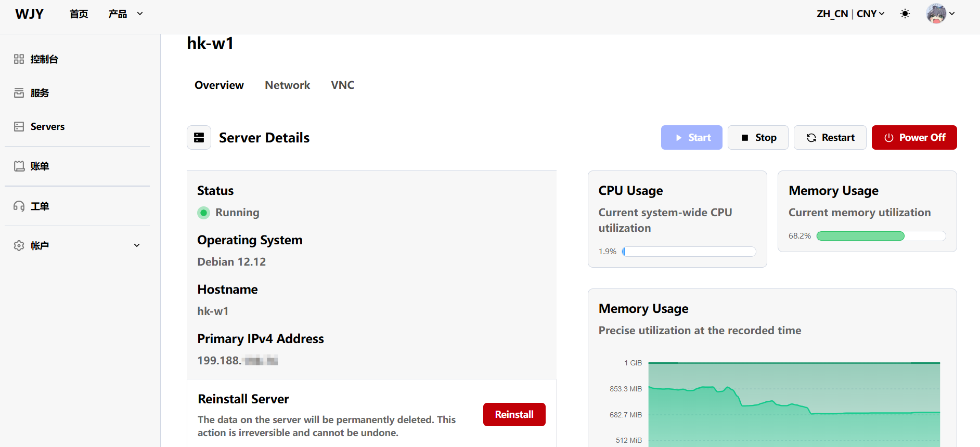
Task: Click the user avatar image
Action: coord(936,14)
